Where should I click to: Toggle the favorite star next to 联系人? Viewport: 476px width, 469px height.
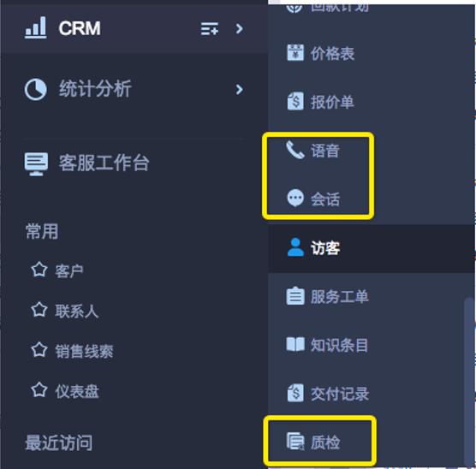(x=39, y=310)
